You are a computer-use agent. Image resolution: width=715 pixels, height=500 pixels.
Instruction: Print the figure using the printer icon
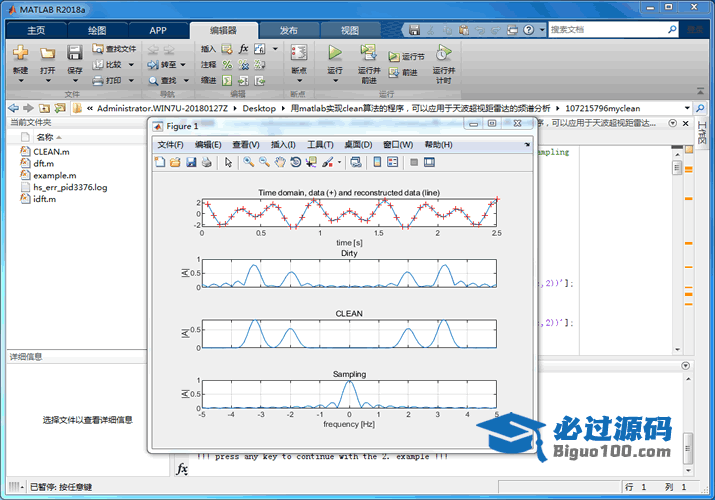tap(207, 162)
